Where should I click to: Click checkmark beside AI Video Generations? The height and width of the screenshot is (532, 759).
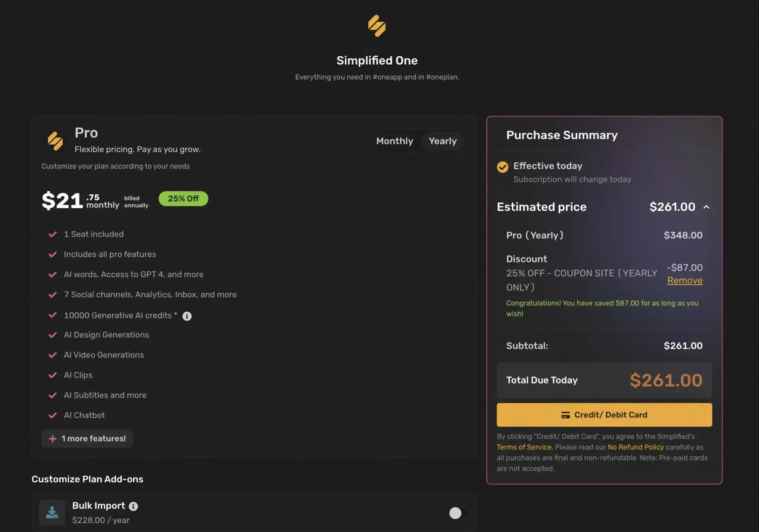[x=52, y=355]
